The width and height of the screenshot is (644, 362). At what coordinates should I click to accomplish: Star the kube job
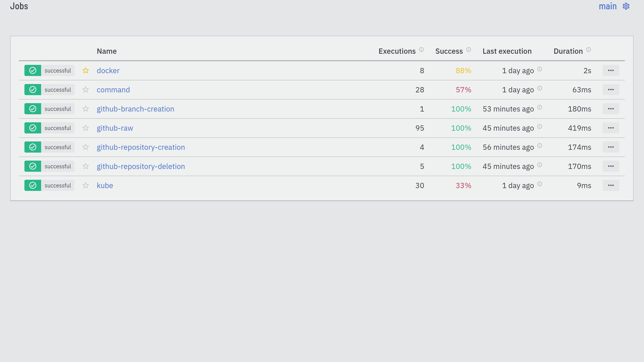[x=85, y=185]
